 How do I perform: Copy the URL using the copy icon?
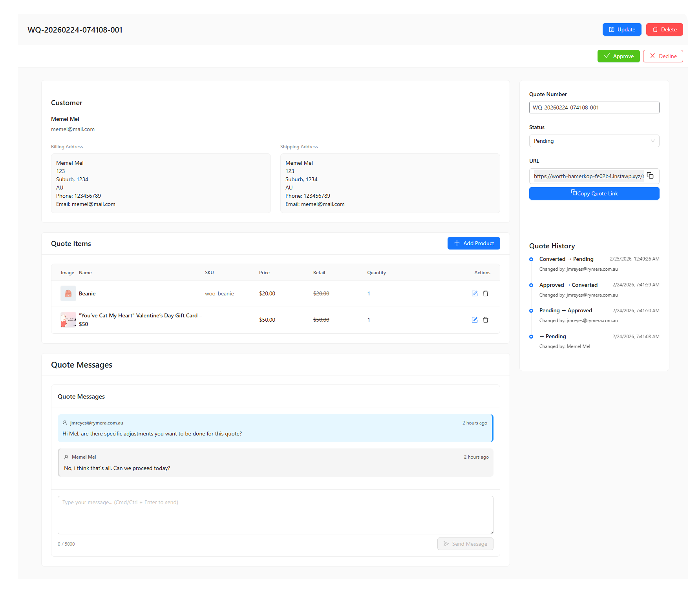pyautogui.click(x=650, y=176)
